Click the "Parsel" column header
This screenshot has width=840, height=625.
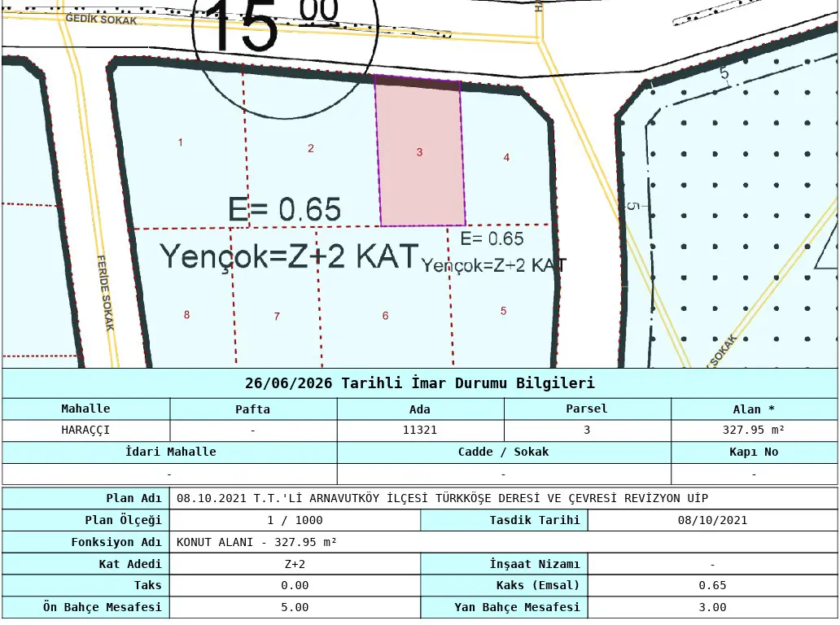coord(587,409)
